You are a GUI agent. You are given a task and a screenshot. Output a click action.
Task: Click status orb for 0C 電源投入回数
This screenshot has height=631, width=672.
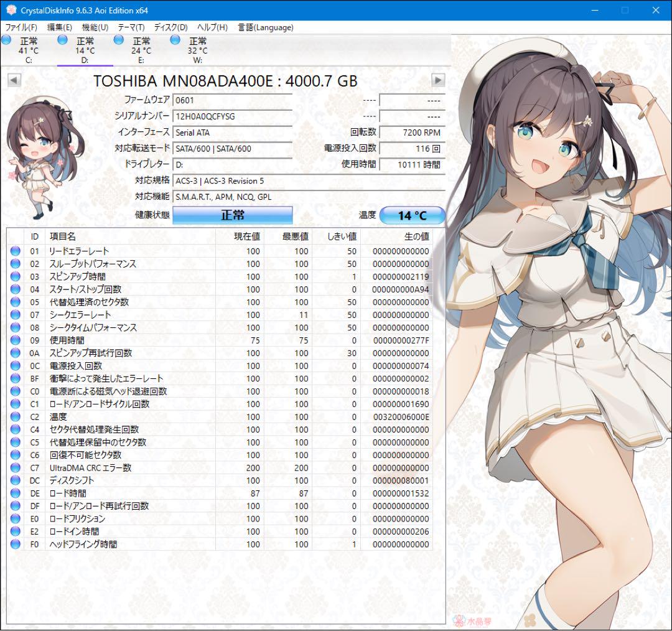coord(16,366)
